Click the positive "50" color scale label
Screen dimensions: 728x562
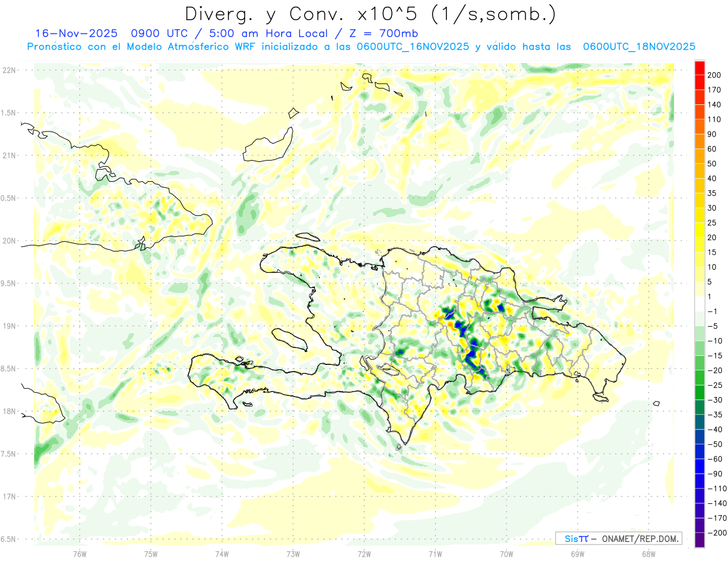[712, 164]
